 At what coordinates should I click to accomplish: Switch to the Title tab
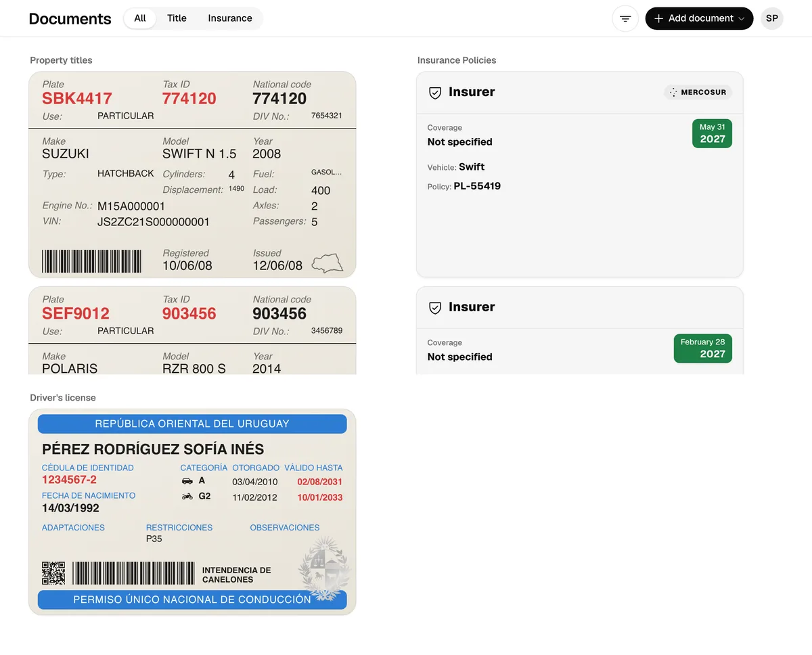coord(177,18)
